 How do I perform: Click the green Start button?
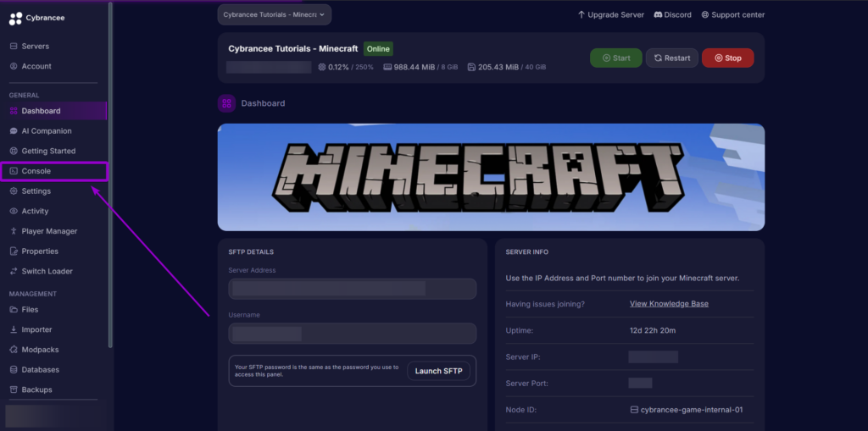(616, 58)
